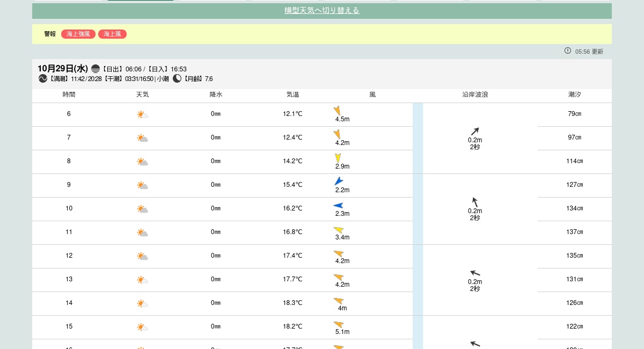Screen dimensions: 644x349
Task: Click the tide wave icon beside 満潮
Action: 43,79
